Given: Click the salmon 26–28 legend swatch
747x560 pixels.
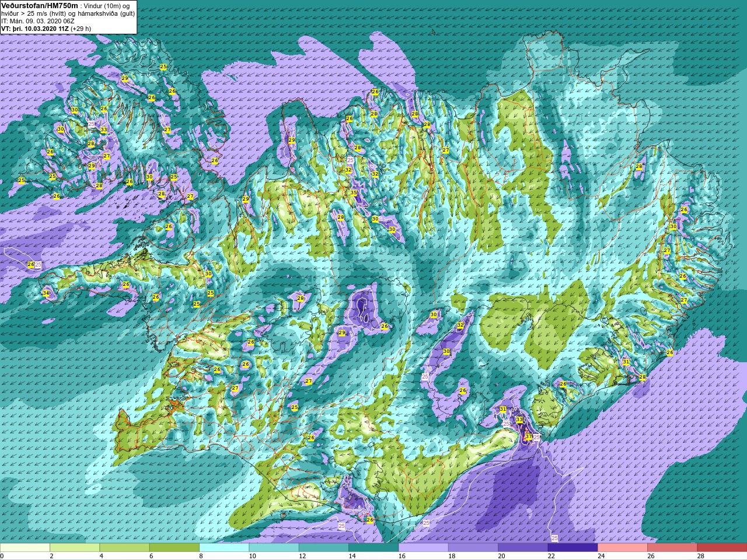Looking at the screenshot, I should (x=672, y=548).
